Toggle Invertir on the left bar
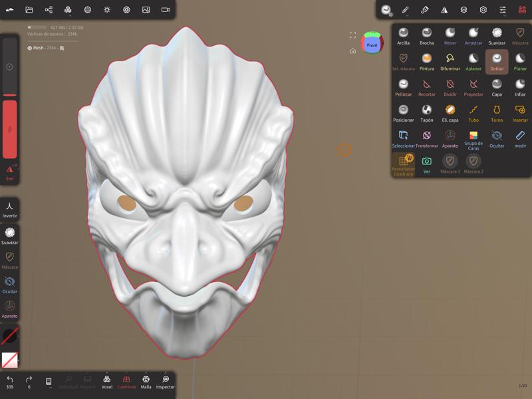Viewport: 532px width, 399px height. click(9, 209)
